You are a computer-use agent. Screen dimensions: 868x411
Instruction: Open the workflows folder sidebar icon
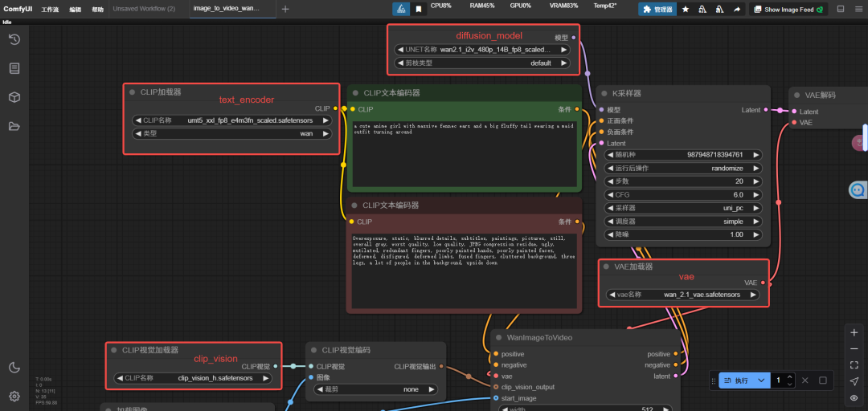coord(14,126)
